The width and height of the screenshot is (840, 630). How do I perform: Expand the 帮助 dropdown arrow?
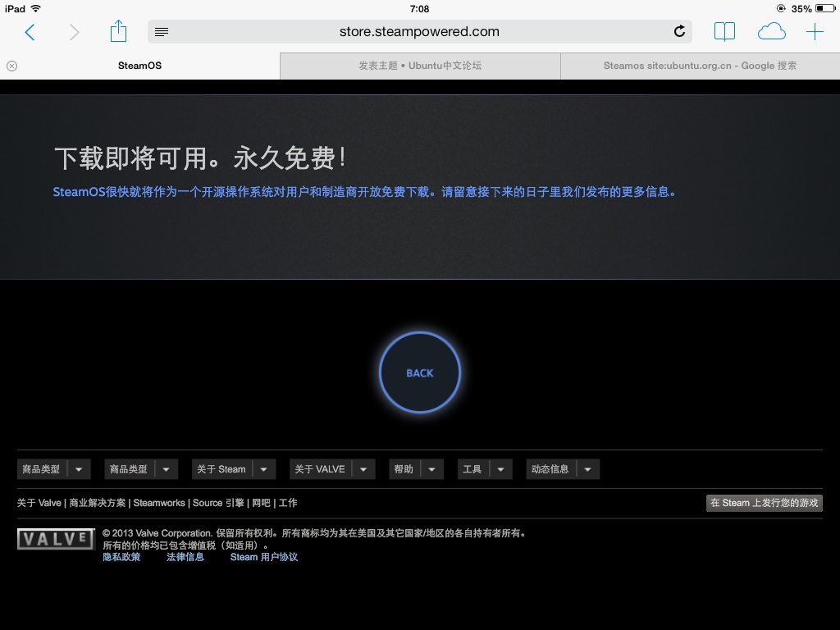tap(431, 469)
